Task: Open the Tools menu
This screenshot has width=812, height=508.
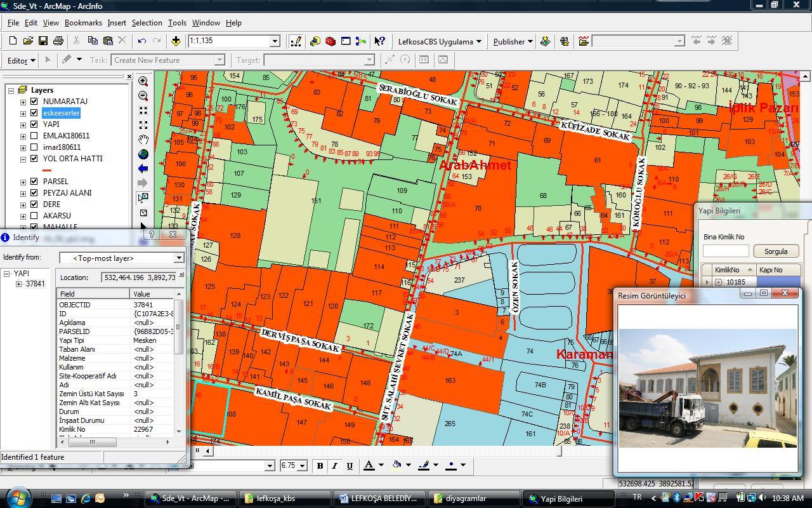Action: (x=177, y=23)
